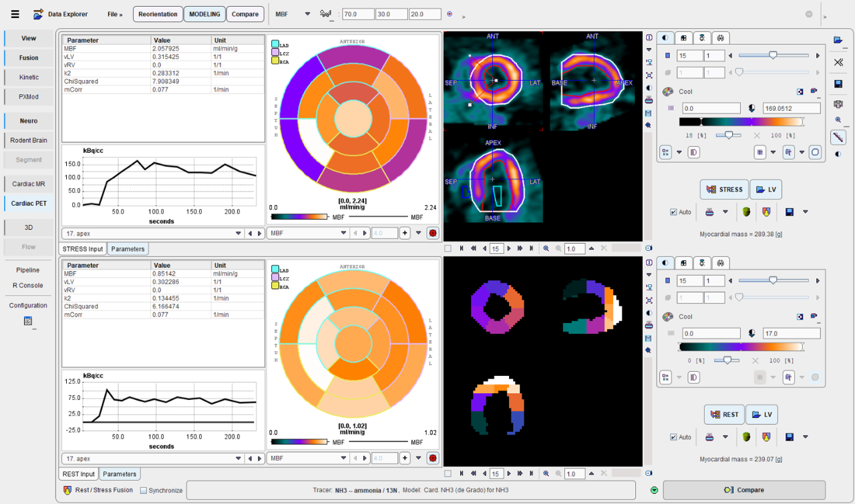Click the split-view layout icon

click(683, 38)
